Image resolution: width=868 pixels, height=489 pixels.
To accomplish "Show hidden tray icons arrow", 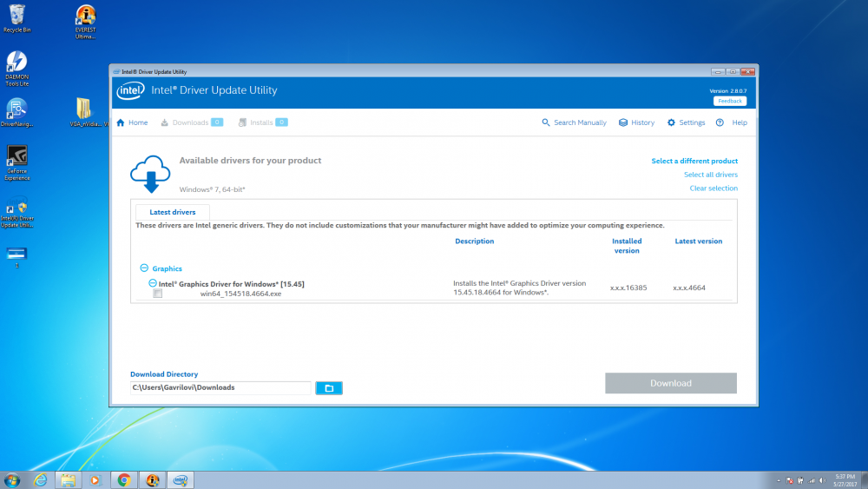I will [779, 480].
